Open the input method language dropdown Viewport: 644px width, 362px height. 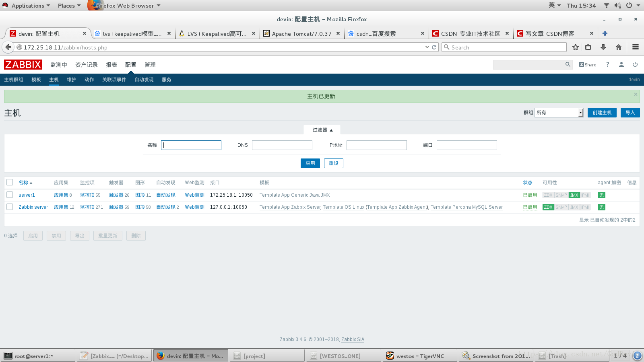click(x=555, y=5)
